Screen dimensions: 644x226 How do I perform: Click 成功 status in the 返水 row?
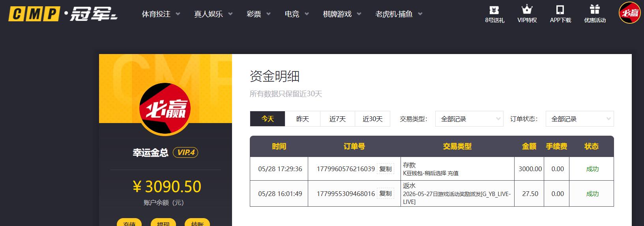point(592,194)
